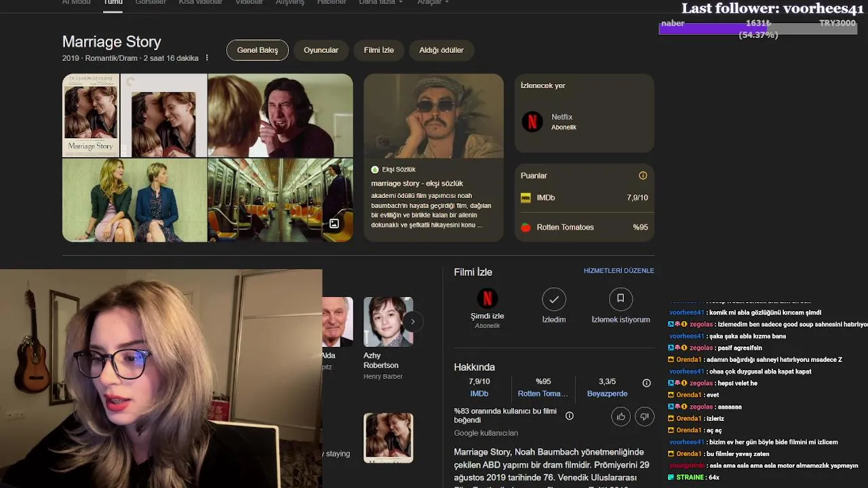Switch to the Videolar search tab
The image size is (868, 488).
click(249, 3)
